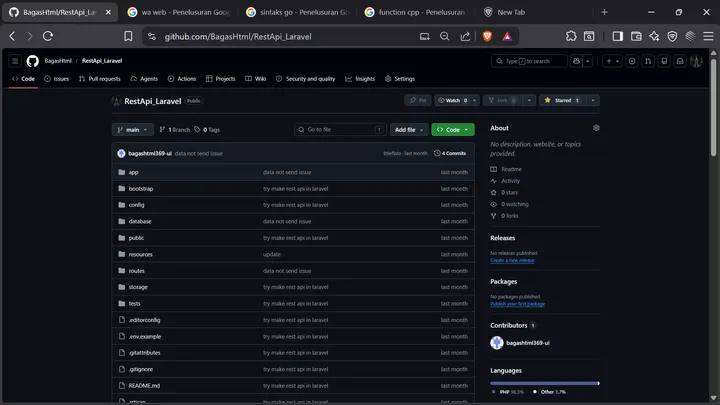Click the browser forward arrow

pyautogui.click(x=30, y=36)
